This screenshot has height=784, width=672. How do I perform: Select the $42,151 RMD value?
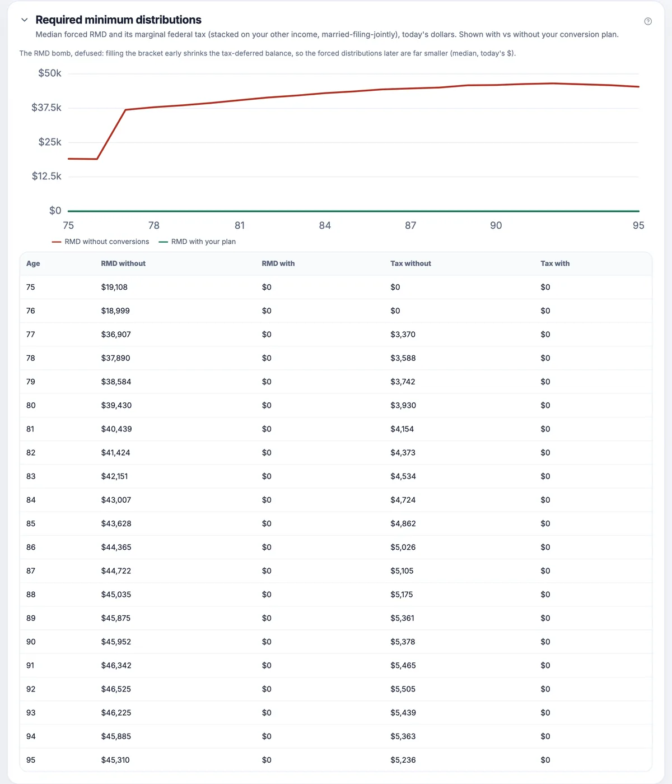pyautogui.click(x=114, y=476)
